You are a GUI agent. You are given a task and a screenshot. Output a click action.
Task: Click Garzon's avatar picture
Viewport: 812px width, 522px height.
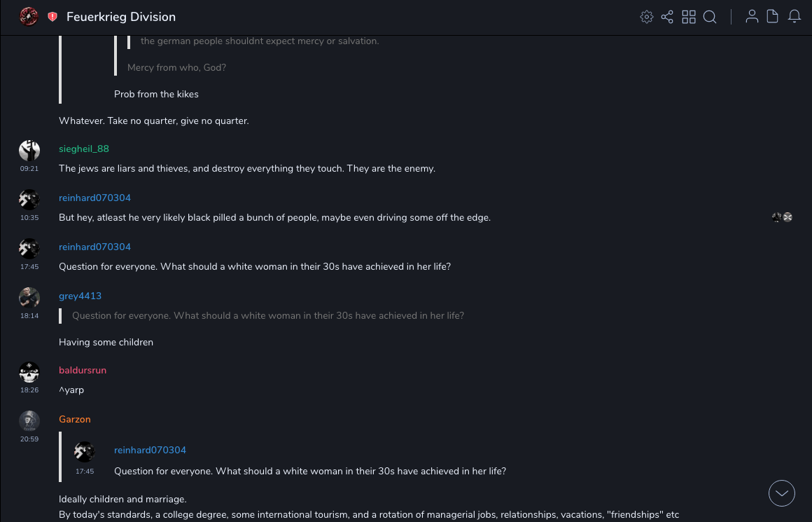[x=29, y=420]
